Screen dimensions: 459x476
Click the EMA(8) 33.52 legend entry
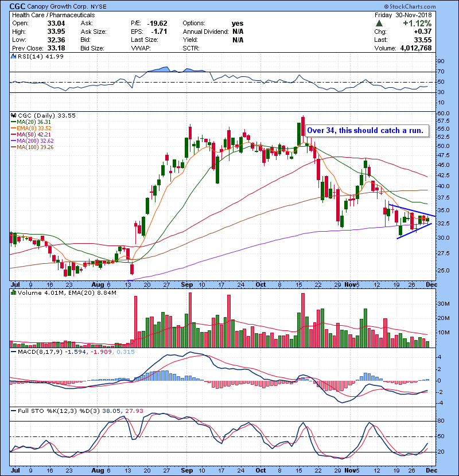point(34,128)
